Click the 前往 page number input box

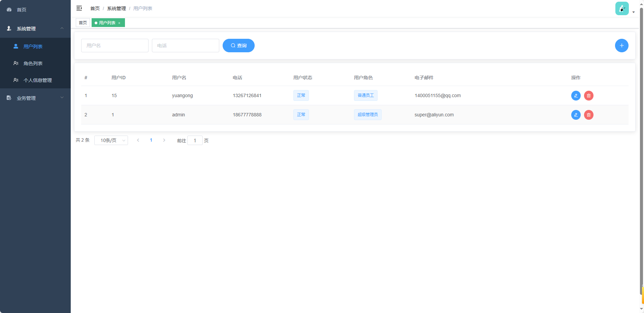point(195,141)
